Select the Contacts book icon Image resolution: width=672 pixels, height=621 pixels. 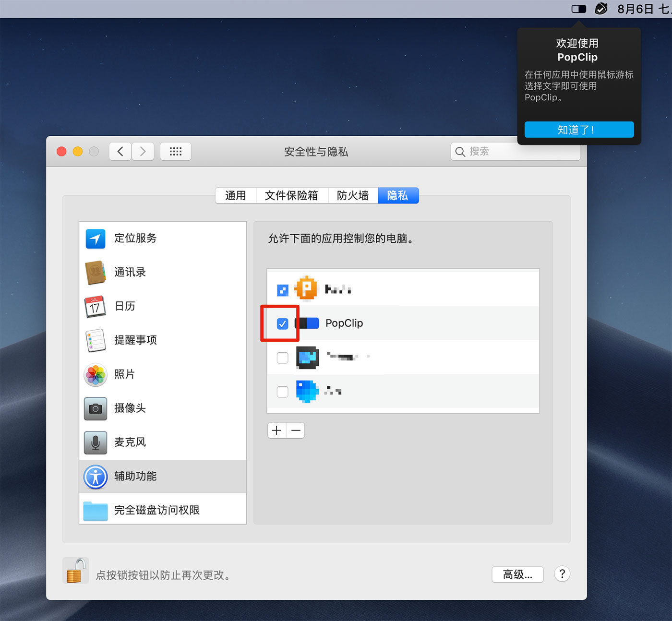click(x=96, y=273)
